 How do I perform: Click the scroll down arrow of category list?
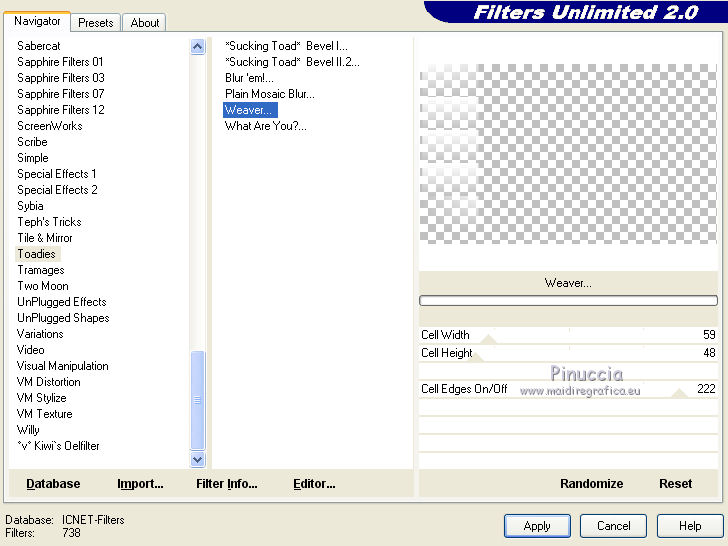click(x=197, y=459)
